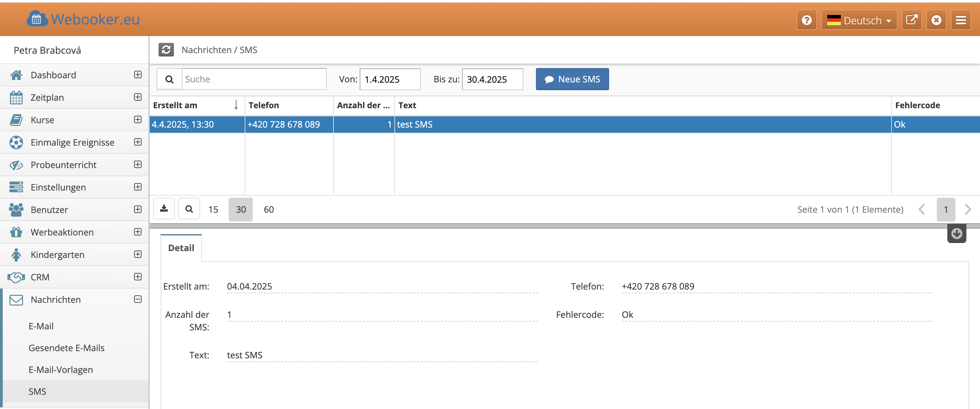Sort table by Erstellt am column
The height and width of the screenshot is (409, 980).
click(175, 105)
